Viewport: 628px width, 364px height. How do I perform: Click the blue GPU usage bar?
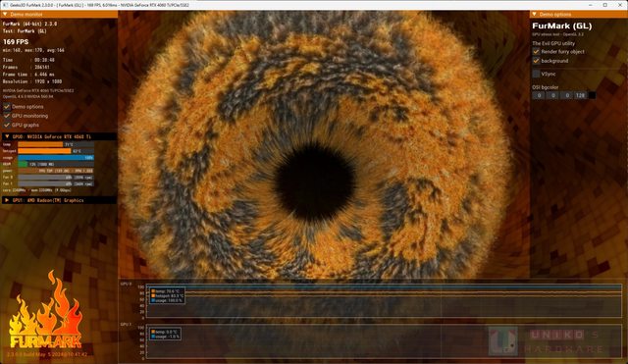(x=56, y=157)
